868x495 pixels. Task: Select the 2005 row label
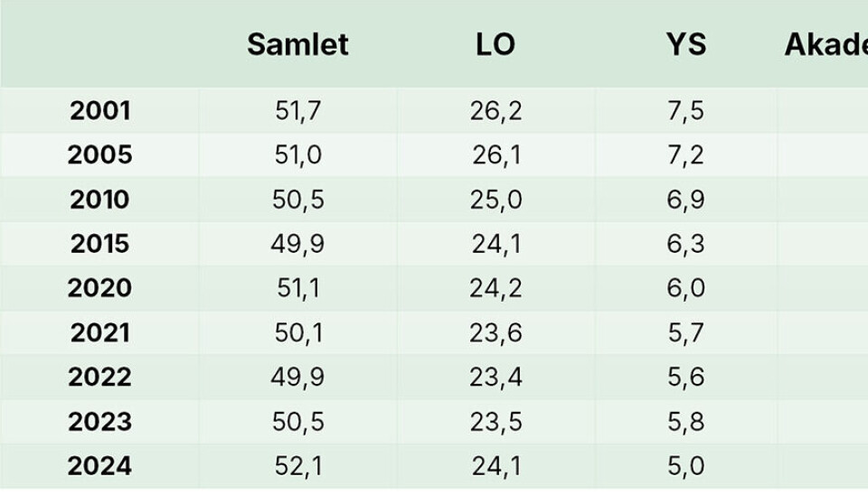[x=99, y=154]
